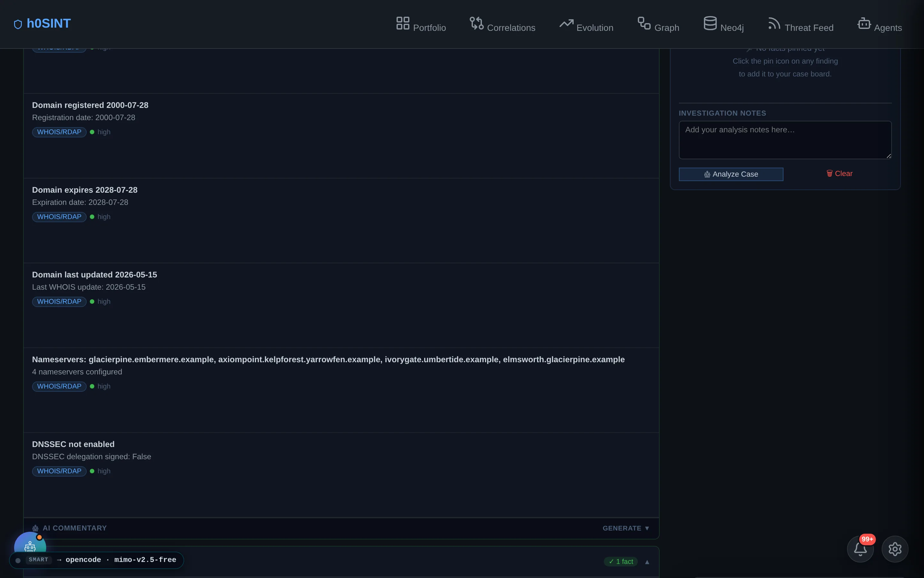Click the Clear button text
Screen dimensions: 924x578
[843, 173]
